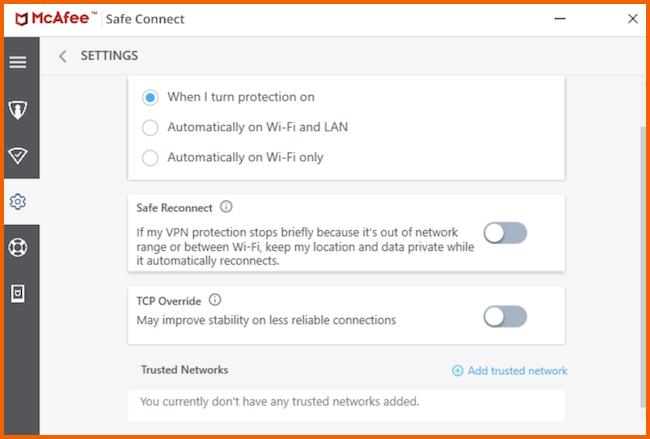Open the hamburger menu in sidebar
650x439 pixels.
pos(18,62)
